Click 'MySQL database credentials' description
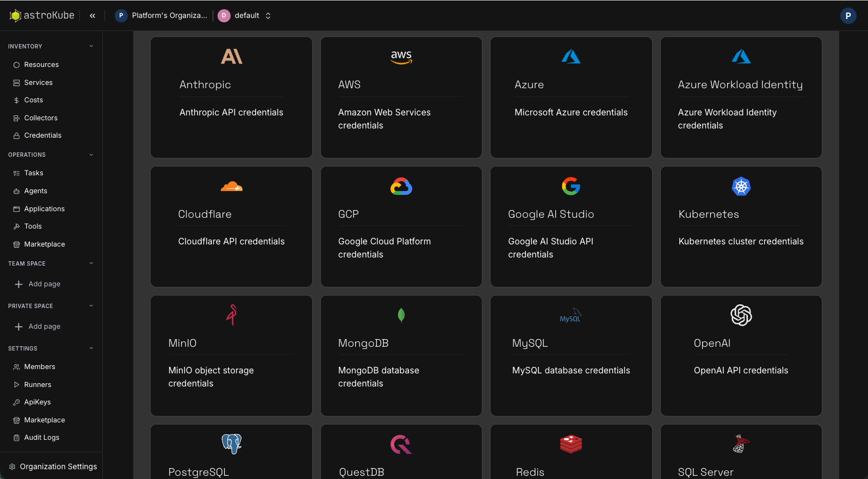 coord(571,370)
